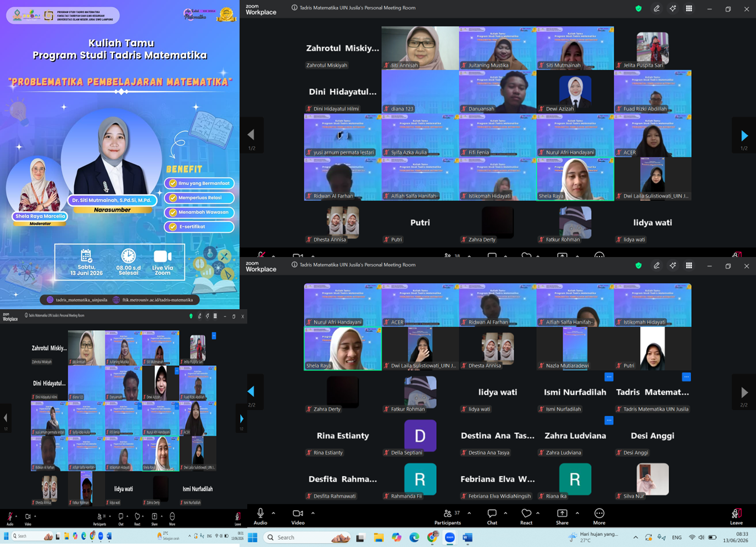
Task: Open Participants list showing 37 people
Action: click(448, 516)
